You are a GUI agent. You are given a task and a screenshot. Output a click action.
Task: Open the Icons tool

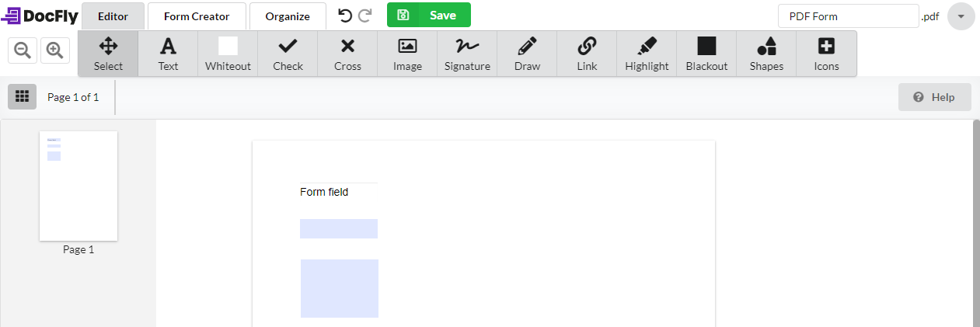(x=826, y=54)
